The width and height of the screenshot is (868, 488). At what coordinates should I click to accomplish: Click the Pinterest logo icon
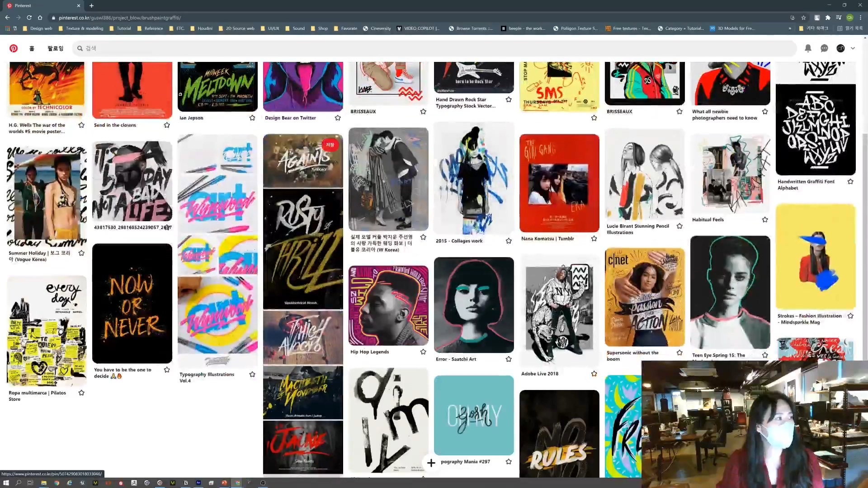coord(14,48)
